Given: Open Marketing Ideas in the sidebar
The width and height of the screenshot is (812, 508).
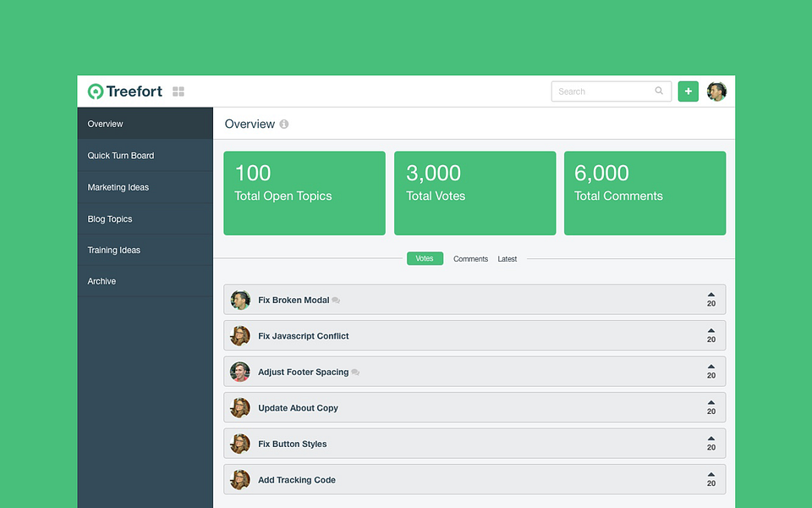Looking at the screenshot, I should coord(145,187).
